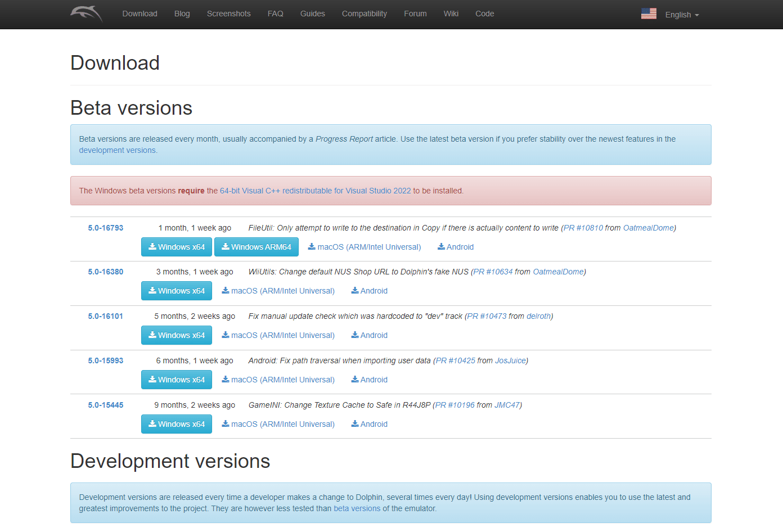This screenshot has height=532, width=783.
Task: Download Windows x64 build for 5.0-15993
Action: pos(177,380)
